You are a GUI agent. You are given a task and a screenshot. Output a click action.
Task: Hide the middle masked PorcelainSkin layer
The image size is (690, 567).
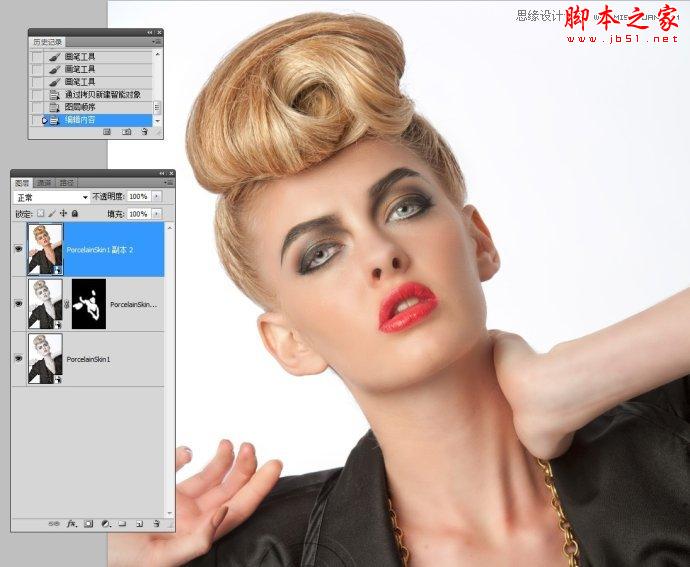18,304
